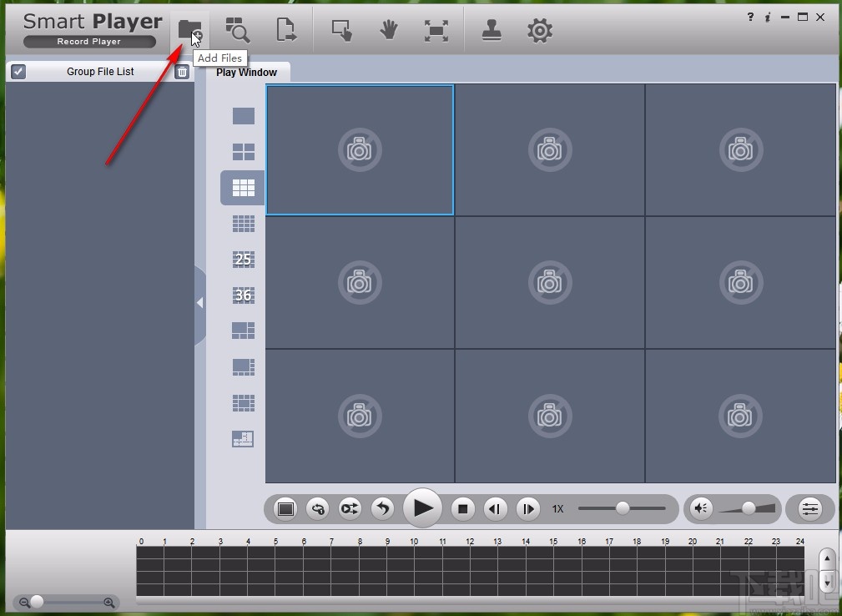Switch to sixteen window layout
The image size is (842, 616).
[244, 224]
